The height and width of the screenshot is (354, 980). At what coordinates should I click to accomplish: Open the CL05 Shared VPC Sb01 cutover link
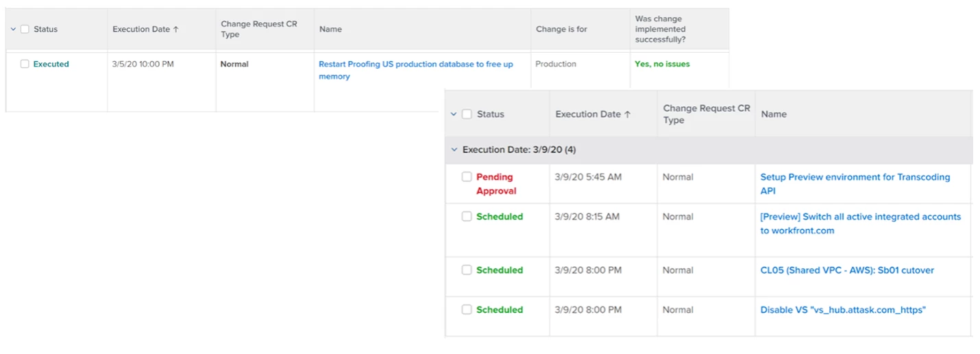pyautogui.click(x=847, y=270)
